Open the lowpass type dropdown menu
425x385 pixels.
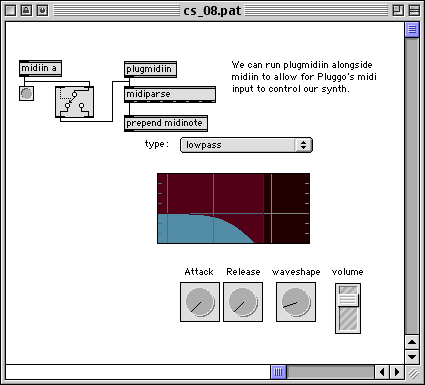point(246,145)
